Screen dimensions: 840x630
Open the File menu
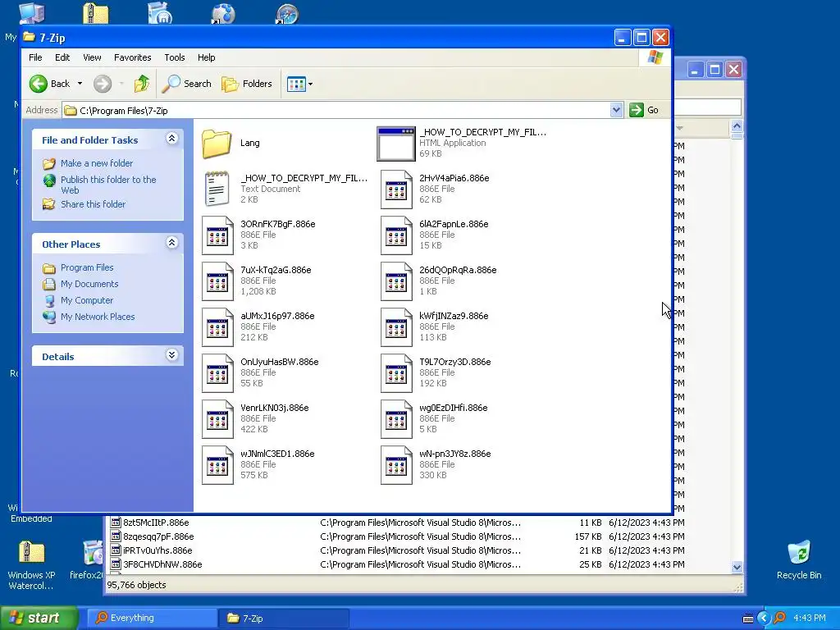click(x=35, y=57)
